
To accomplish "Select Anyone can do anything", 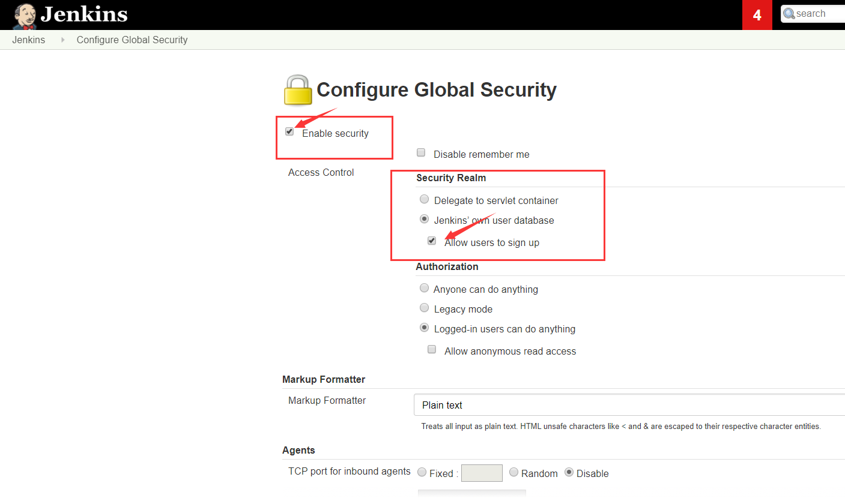I will pyautogui.click(x=424, y=288).
